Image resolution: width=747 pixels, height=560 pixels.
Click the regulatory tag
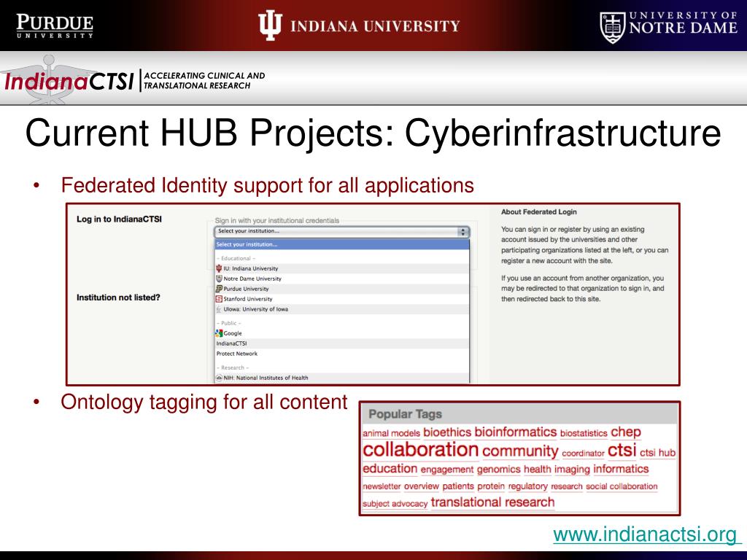pyautogui.click(x=528, y=486)
